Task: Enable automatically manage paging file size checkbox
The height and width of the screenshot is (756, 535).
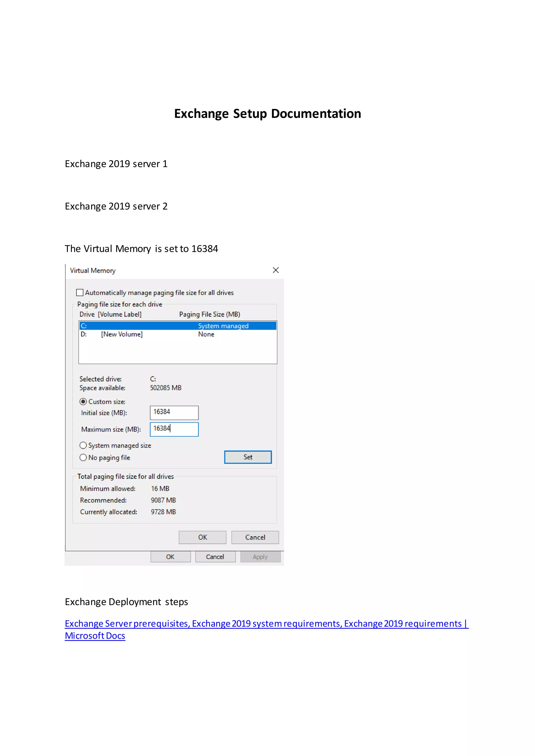Action: 80,292
